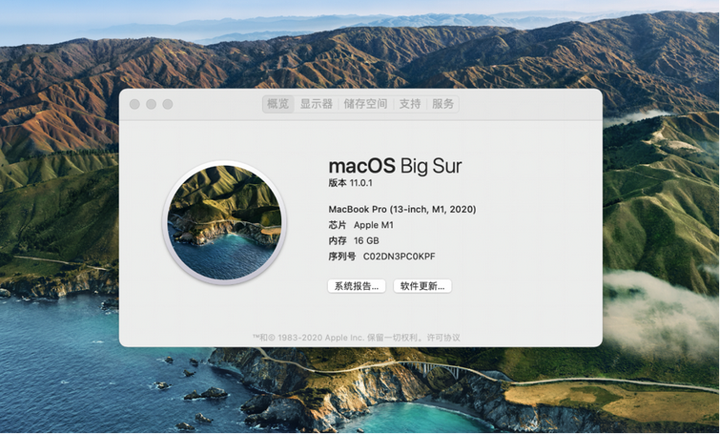Switch to the 概览 tab

(278, 104)
